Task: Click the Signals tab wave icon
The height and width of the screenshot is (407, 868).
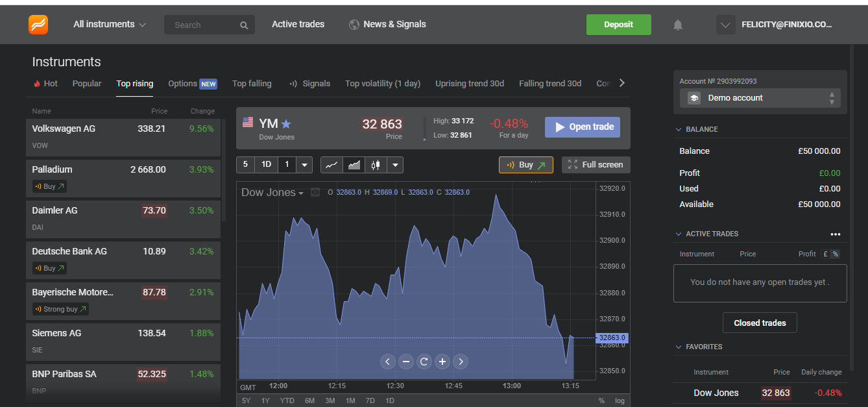Action: 293,84
